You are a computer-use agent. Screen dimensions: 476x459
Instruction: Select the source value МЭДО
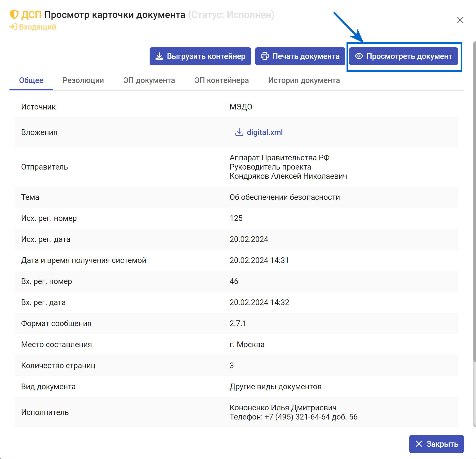pyautogui.click(x=241, y=107)
